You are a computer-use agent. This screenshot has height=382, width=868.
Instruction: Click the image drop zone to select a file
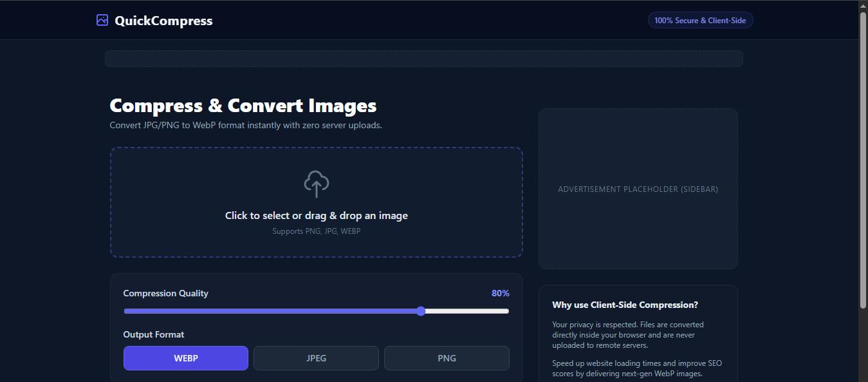pos(317,202)
